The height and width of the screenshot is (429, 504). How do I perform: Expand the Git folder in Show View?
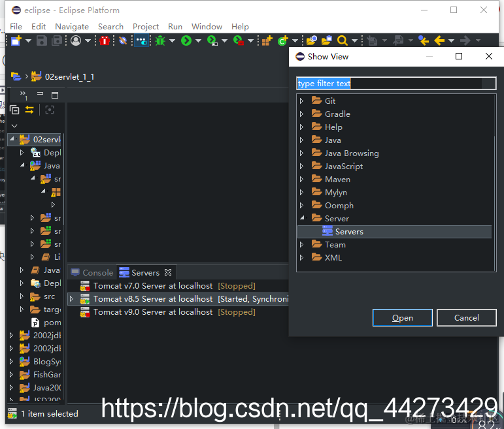point(301,101)
